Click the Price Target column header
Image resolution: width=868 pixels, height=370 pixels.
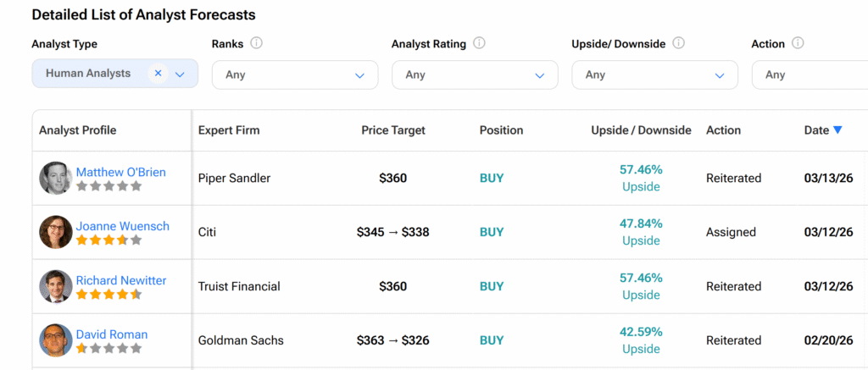tap(393, 130)
